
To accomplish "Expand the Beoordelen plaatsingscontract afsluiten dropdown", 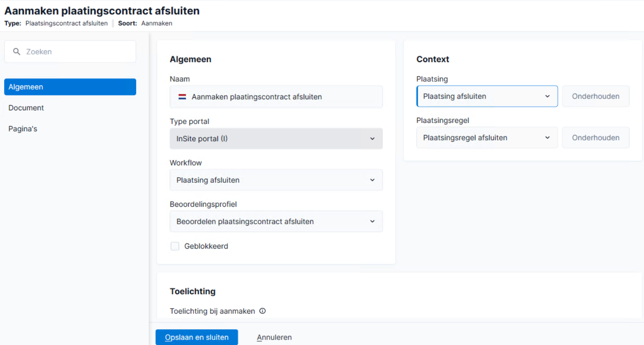I will pos(276,221).
